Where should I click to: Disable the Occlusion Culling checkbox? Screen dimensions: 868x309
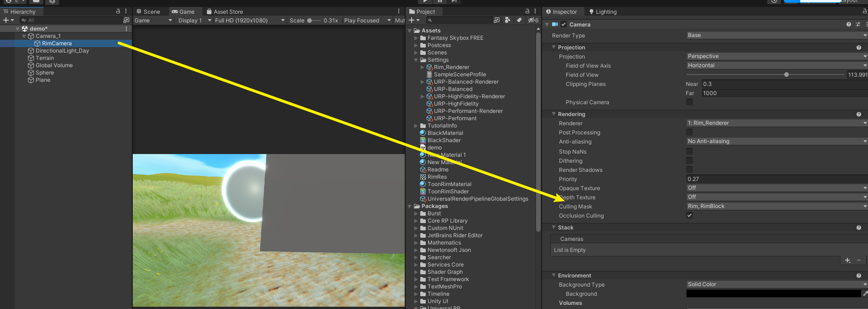tap(689, 215)
